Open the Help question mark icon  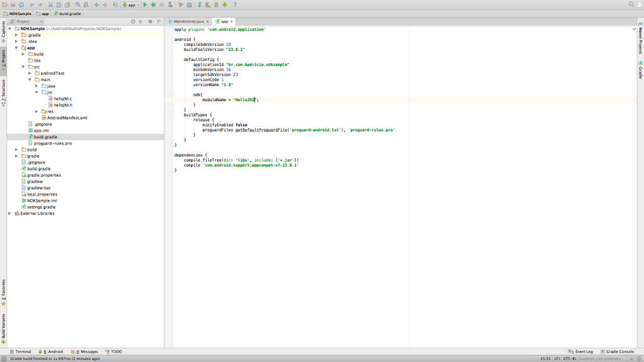(x=236, y=4)
